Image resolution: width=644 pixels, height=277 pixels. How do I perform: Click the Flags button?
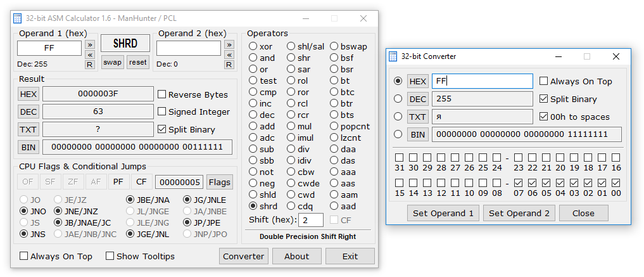point(220,183)
